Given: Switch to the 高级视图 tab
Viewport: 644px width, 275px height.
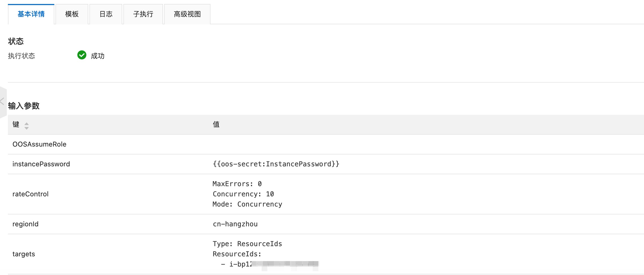Looking at the screenshot, I should (x=187, y=14).
